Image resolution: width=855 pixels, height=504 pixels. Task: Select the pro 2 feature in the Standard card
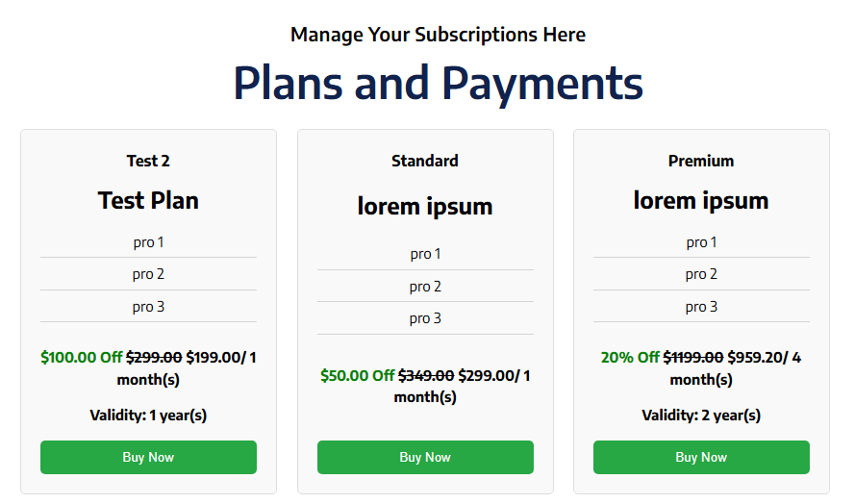[425, 287]
